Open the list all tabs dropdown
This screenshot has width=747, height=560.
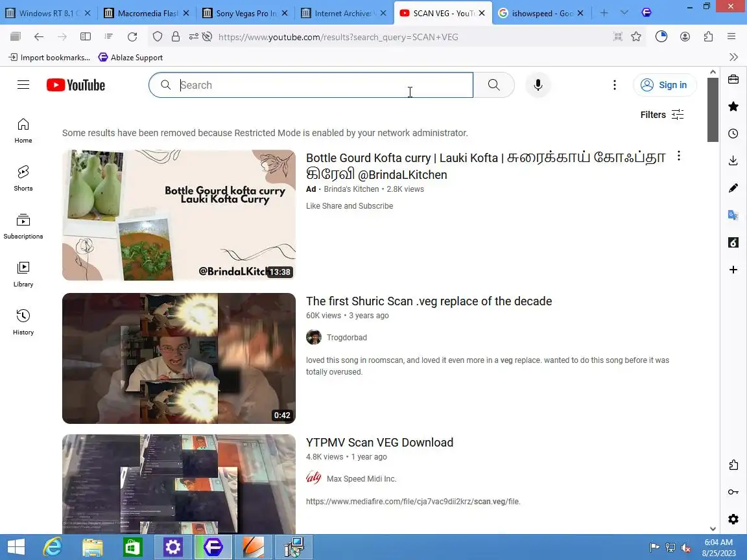pos(624,13)
